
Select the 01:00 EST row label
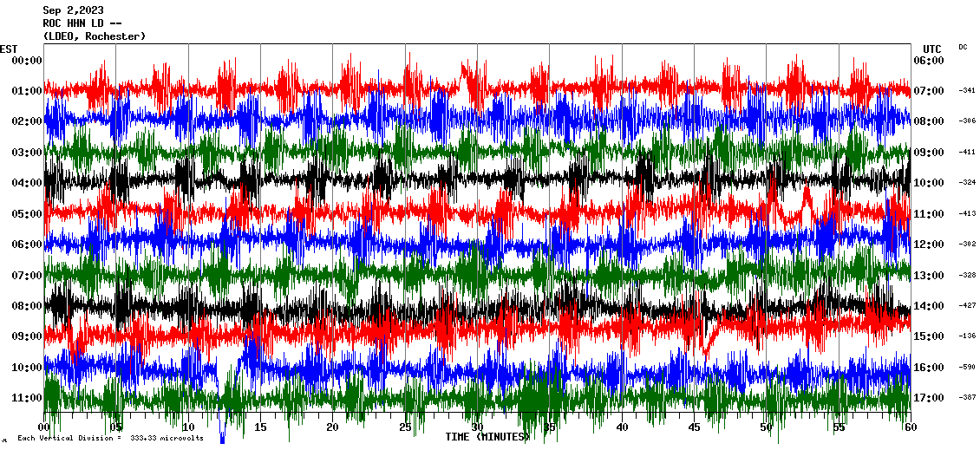pos(27,91)
